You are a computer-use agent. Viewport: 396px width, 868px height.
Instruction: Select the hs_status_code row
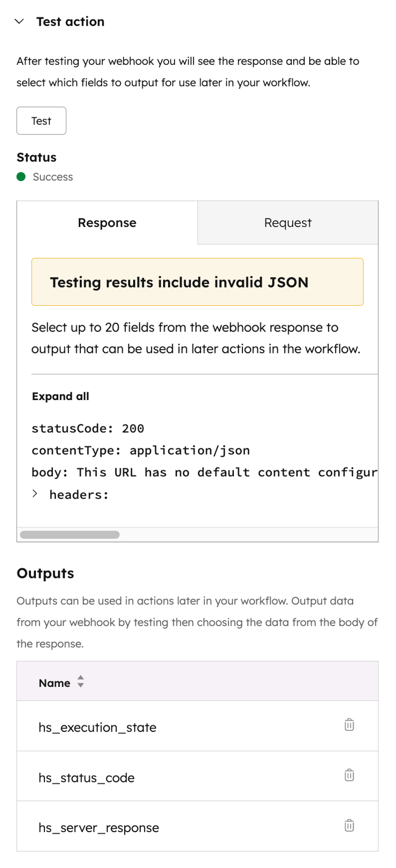point(86,778)
